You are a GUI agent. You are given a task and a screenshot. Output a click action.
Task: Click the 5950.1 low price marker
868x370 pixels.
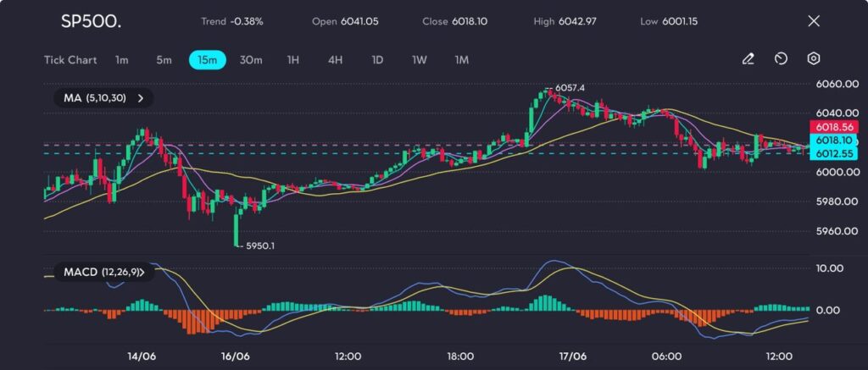point(259,246)
